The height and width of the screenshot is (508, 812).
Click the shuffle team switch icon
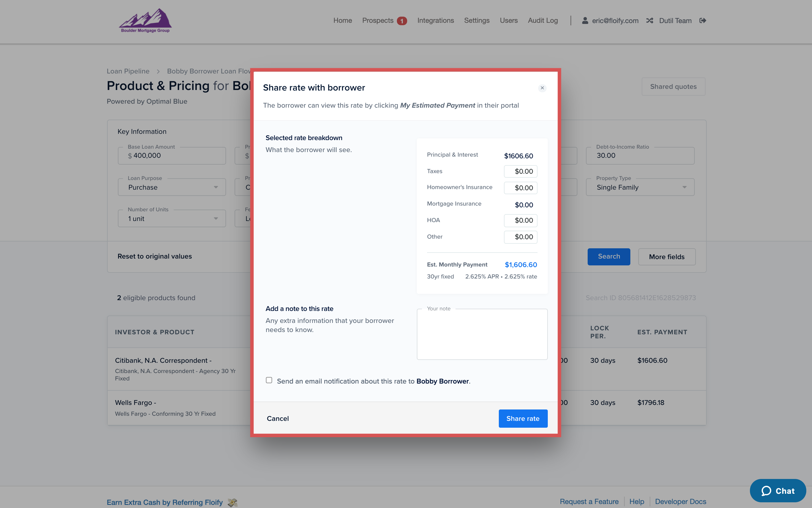tap(649, 21)
